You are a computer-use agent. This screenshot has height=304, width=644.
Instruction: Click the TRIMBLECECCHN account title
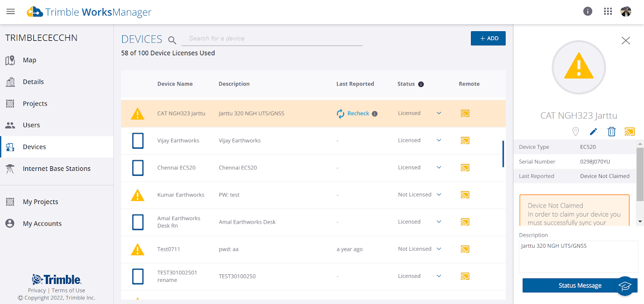point(41,38)
